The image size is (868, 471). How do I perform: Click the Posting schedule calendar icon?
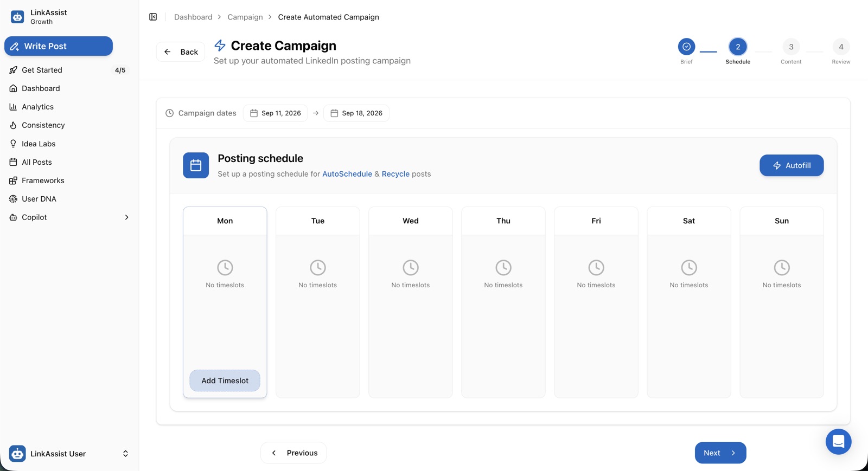[196, 165]
